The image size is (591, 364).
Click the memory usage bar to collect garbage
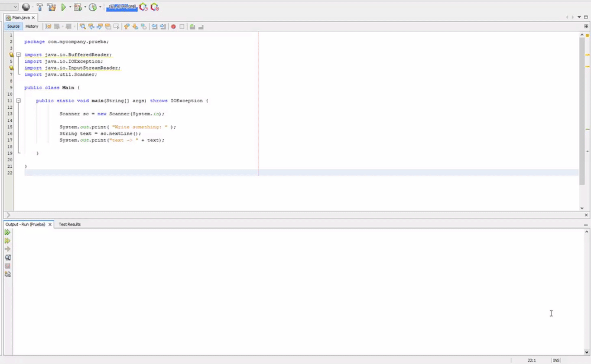[x=122, y=7]
